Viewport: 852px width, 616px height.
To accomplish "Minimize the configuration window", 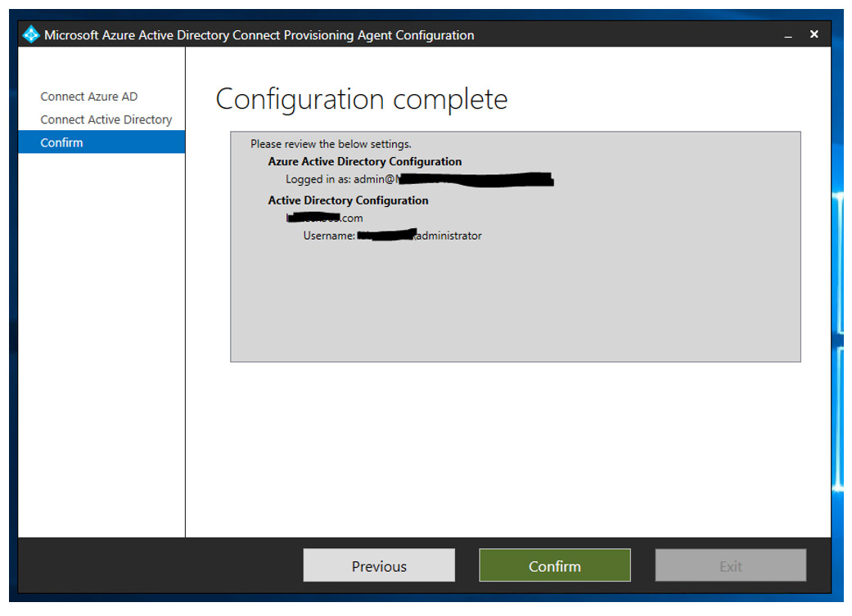I will coord(788,35).
